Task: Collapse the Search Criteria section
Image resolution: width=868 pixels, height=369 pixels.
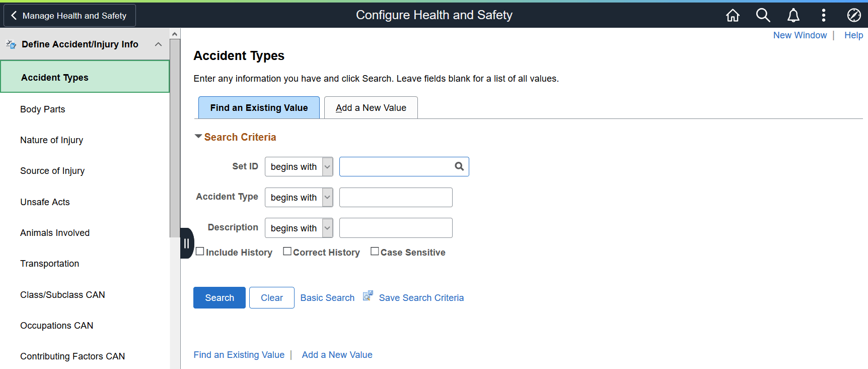Action: coord(198,137)
